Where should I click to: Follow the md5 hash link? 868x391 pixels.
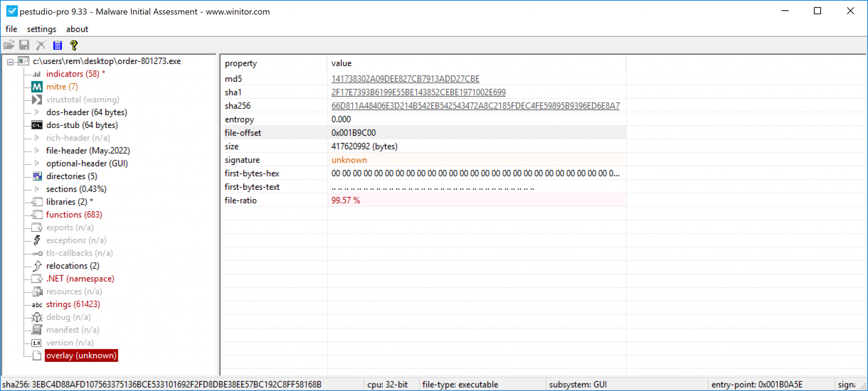pyautogui.click(x=406, y=78)
